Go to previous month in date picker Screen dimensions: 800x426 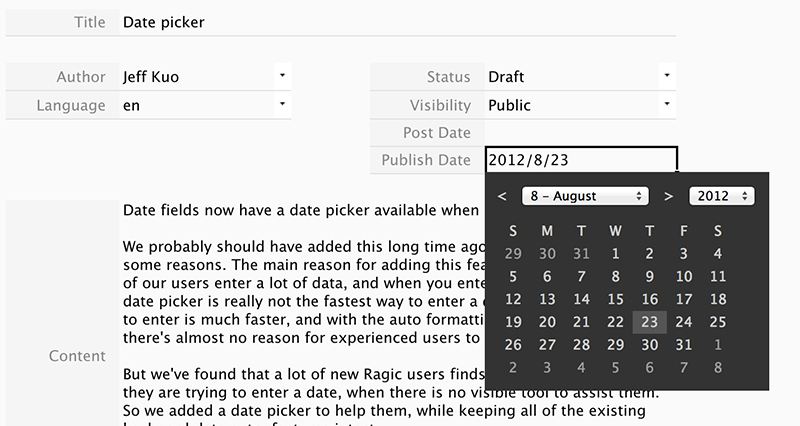(x=502, y=196)
